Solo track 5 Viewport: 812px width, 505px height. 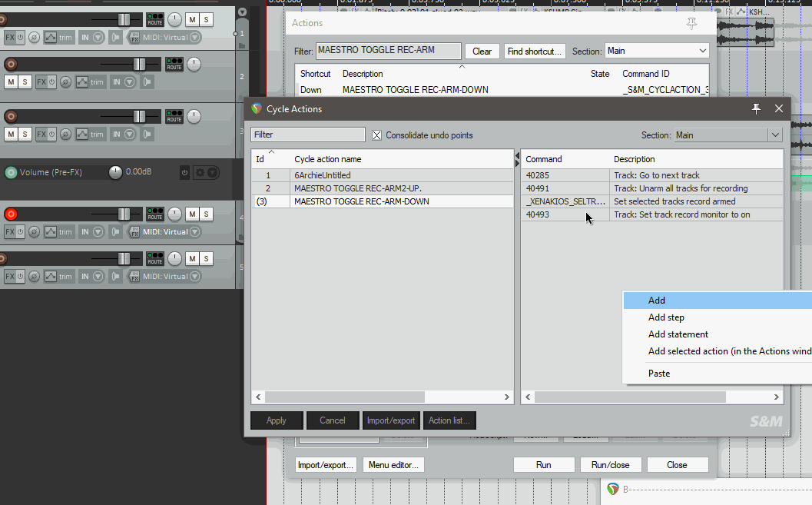pyautogui.click(x=206, y=258)
